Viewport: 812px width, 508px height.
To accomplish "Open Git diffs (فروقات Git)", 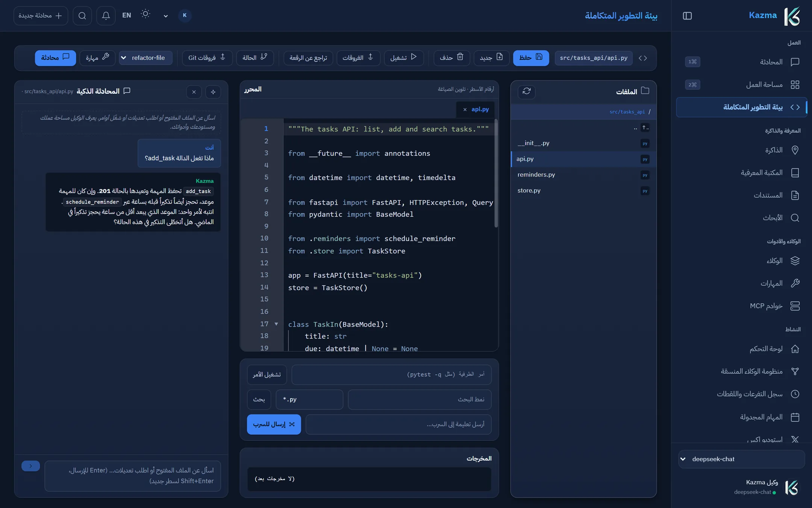I will click(x=207, y=58).
